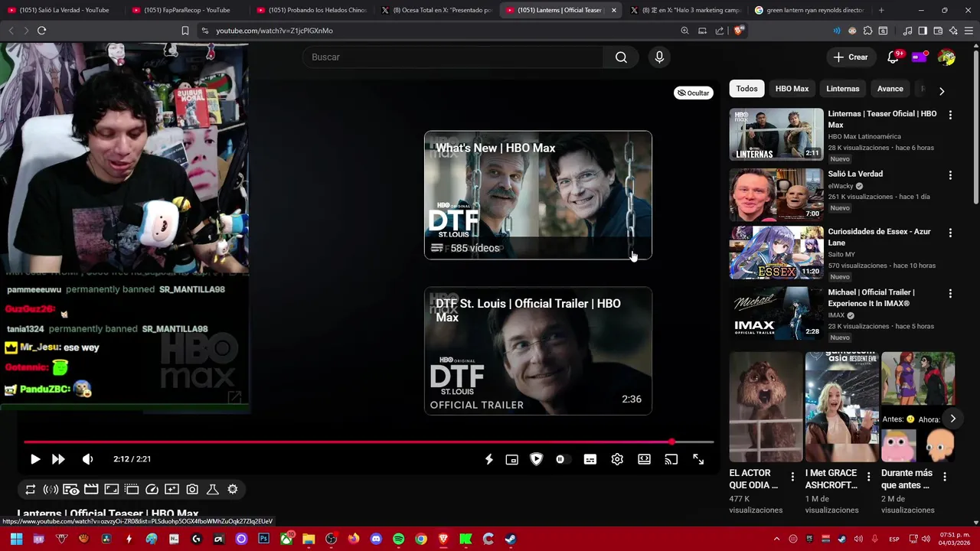This screenshot has width=980, height=551.
Task: Click inside the YouTube Buscar search field
Action: 452,57
